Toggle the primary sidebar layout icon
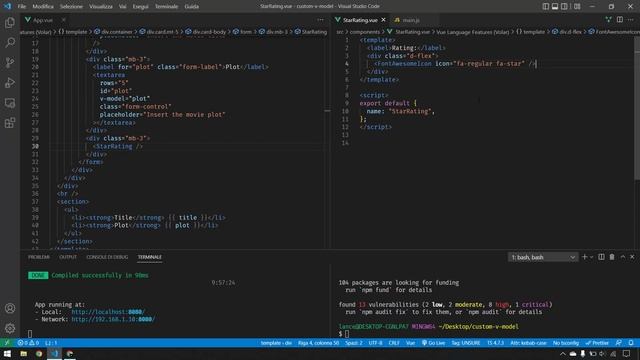640x360 pixels. 546,7
